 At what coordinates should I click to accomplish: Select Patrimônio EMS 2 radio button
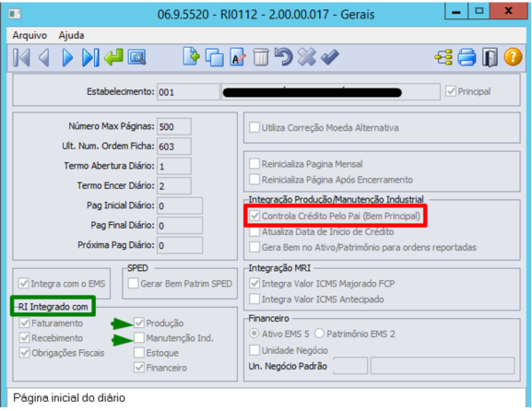319,334
